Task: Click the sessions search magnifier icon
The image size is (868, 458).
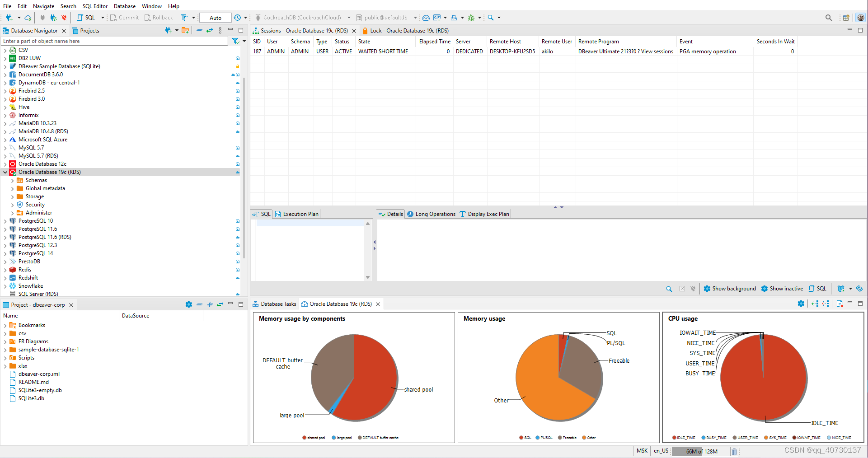Action: (669, 289)
